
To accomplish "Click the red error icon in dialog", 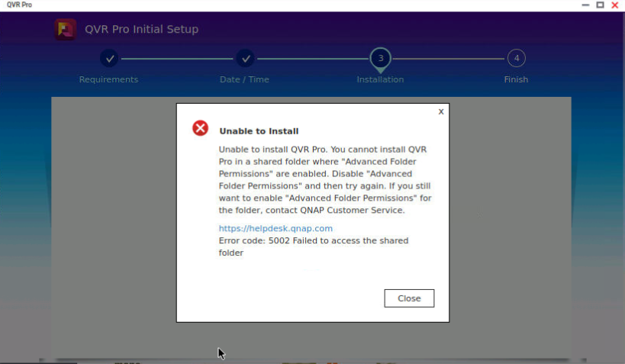I will [x=200, y=128].
